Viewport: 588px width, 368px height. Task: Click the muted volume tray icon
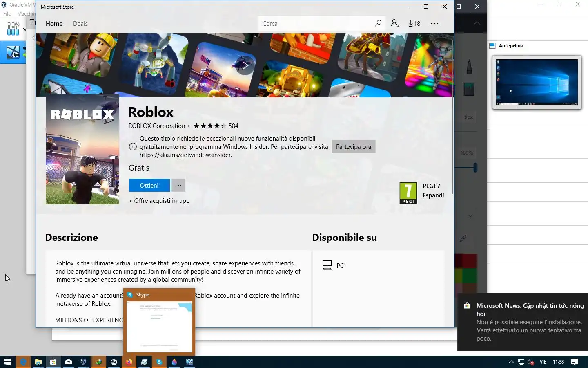[x=531, y=362]
